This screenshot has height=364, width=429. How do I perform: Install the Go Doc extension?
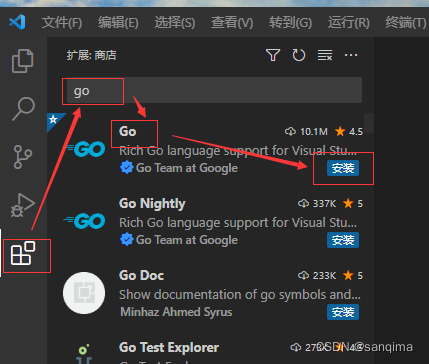(343, 312)
